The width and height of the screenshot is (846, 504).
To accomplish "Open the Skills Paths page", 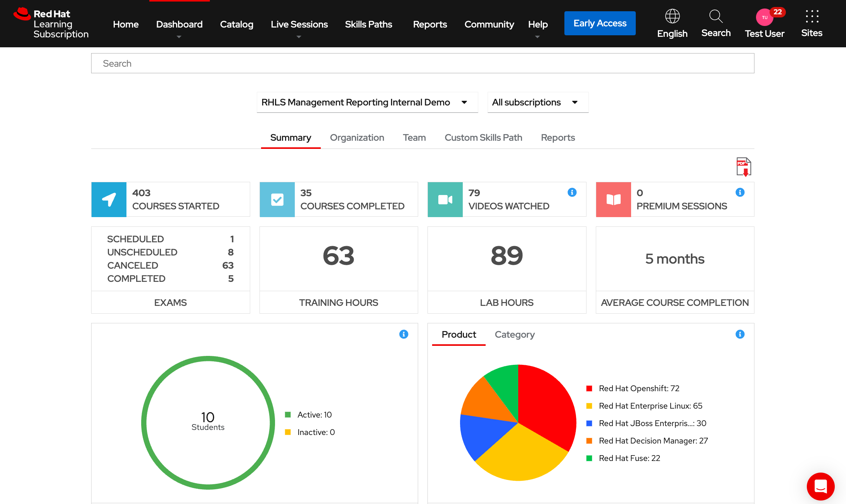I will pos(369,24).
